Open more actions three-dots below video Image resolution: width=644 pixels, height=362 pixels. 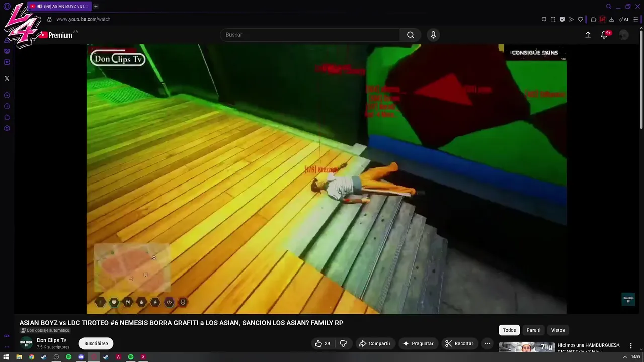(487, 343)
